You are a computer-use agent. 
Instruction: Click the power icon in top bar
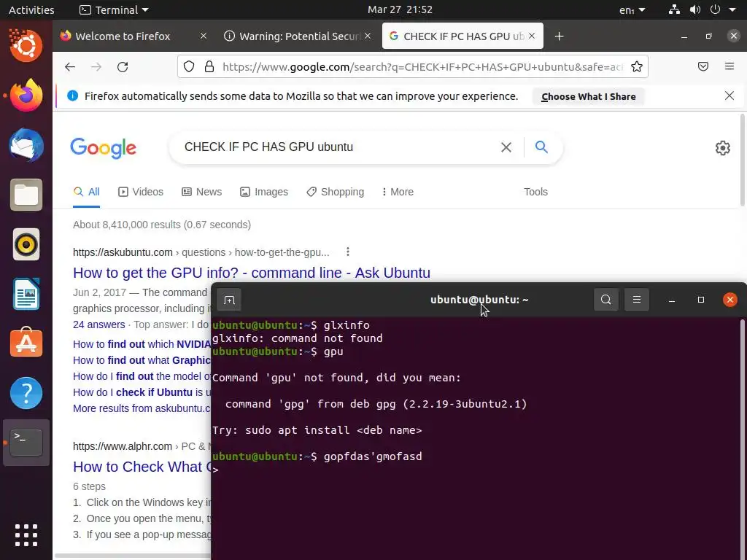[715, 9]
